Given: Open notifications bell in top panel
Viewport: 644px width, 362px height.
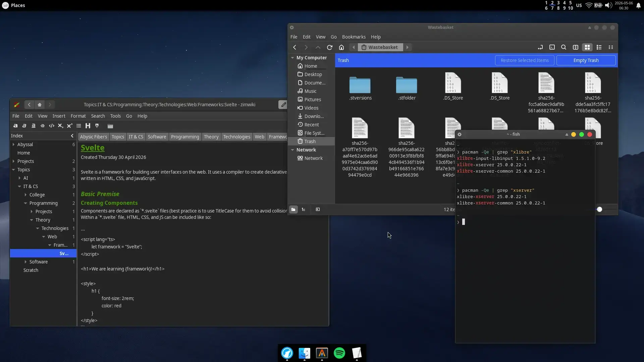Looking at the screenshot, I should pos(638,5).
